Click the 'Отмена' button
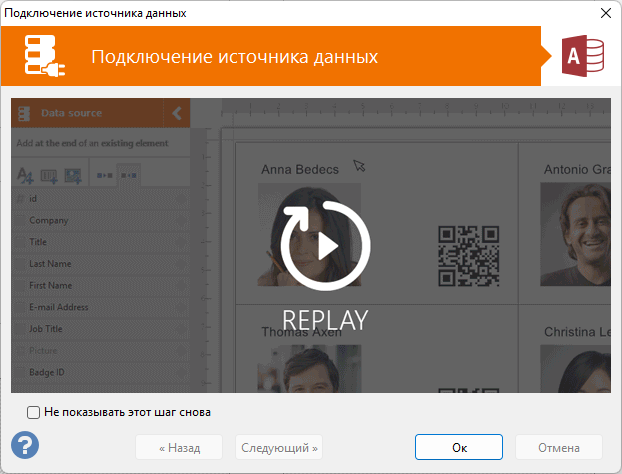 pyautogui.click(x=559, y=447)
